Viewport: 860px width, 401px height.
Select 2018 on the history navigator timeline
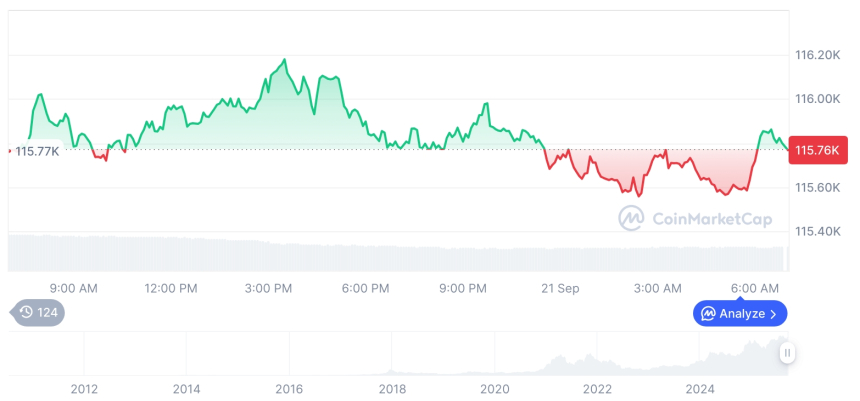click(x=392, y=388)
